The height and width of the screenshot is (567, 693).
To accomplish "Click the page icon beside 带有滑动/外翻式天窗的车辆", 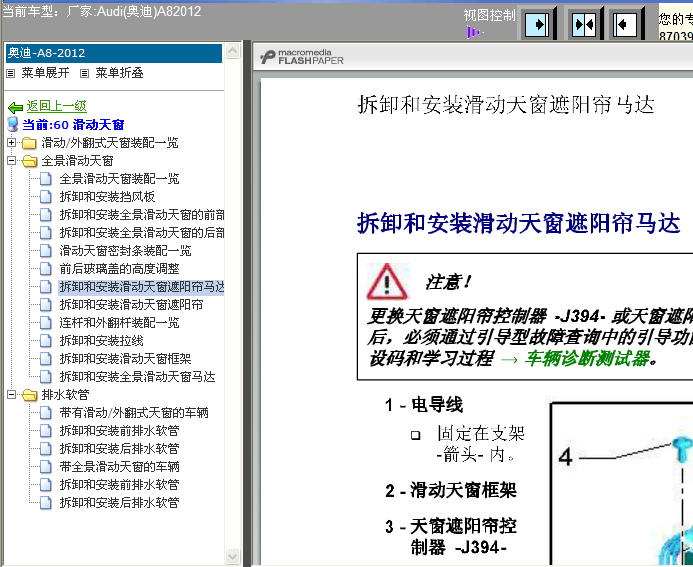I will pyautogui.click(x=46, y=413).
